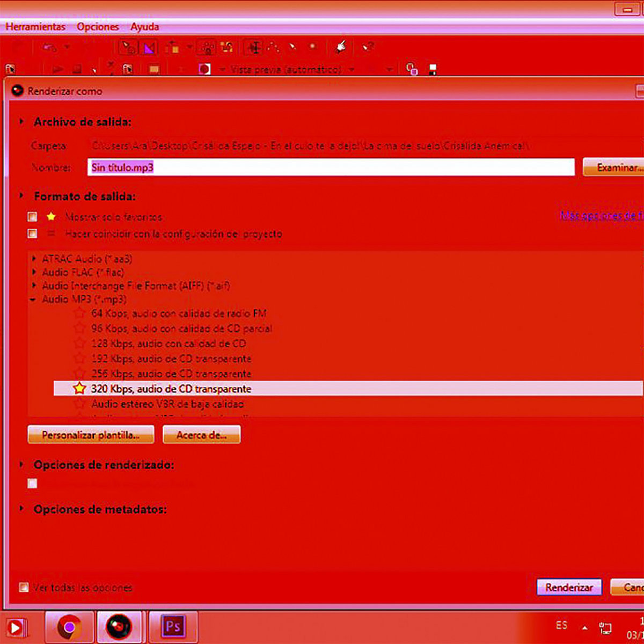Select the Normal Edit I-beam tool
Image resolution: width=644 pixels, height=644 pixels.
pos(254,47)
